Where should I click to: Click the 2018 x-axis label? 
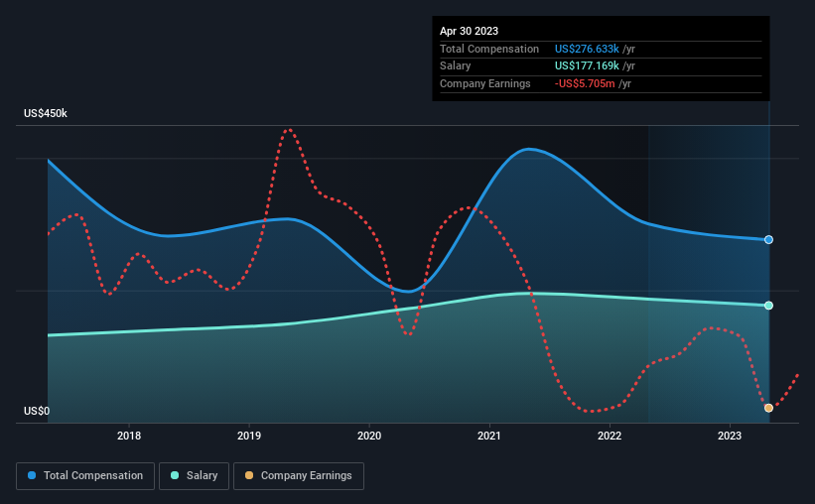click(x=129, y=436)
